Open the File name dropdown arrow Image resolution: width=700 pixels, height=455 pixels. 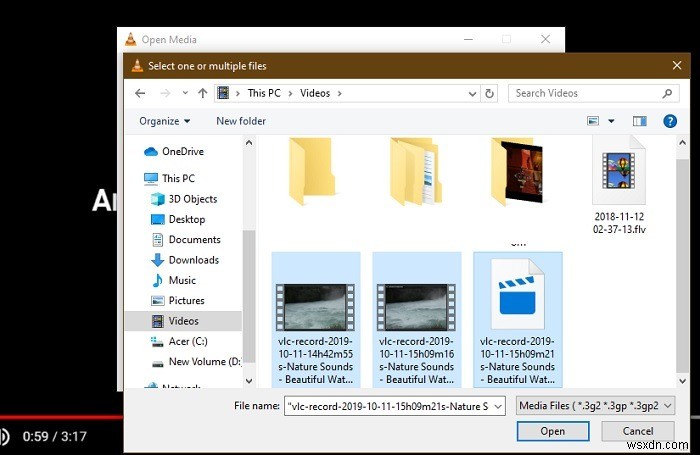(x=498, y=406)
